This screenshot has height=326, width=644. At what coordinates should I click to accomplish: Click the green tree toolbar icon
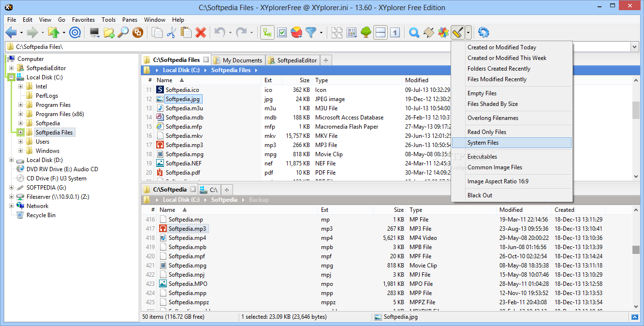point(366,32)
